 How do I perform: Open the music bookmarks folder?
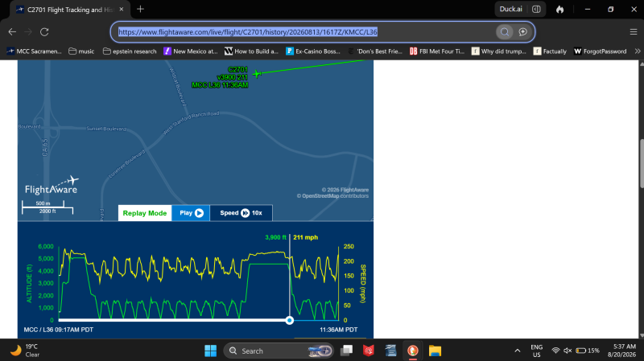[81, 51]
